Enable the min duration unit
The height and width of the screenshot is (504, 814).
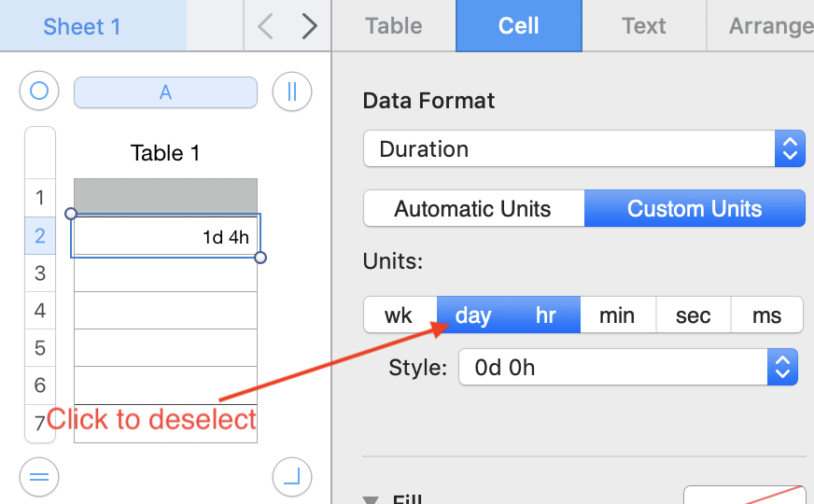pyautogui.click(x=617, y=315)
